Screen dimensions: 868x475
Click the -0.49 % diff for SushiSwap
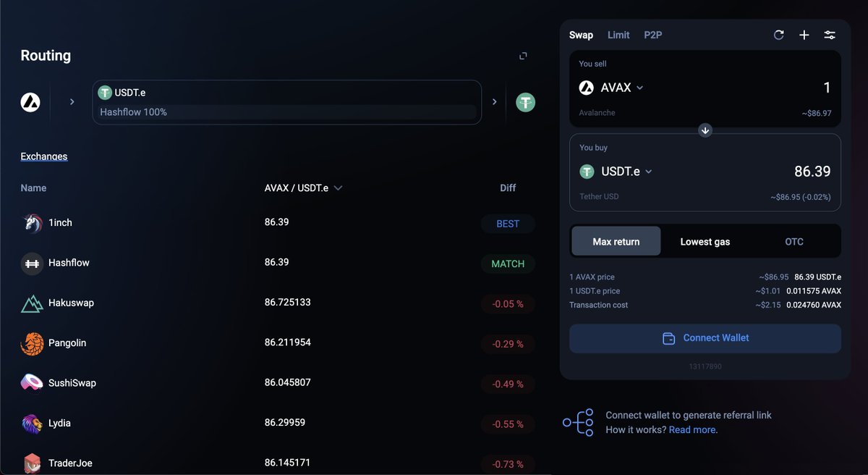click(x=508, y=384)
